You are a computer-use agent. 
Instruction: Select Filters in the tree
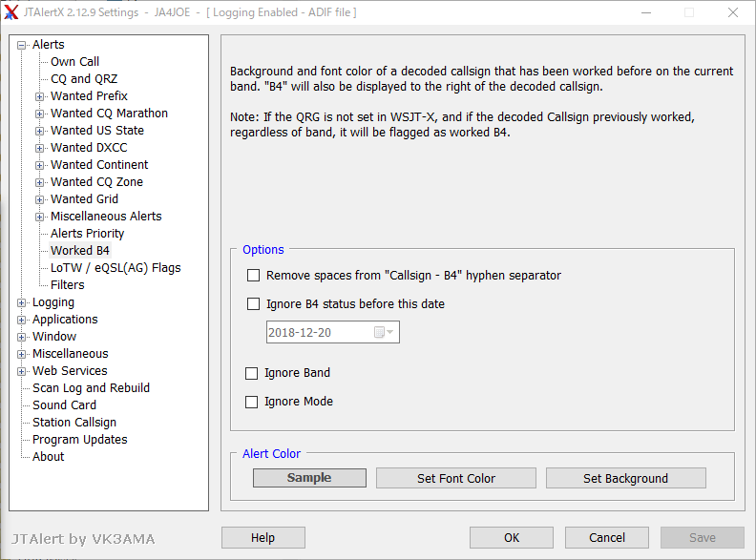tap(68, 285)
